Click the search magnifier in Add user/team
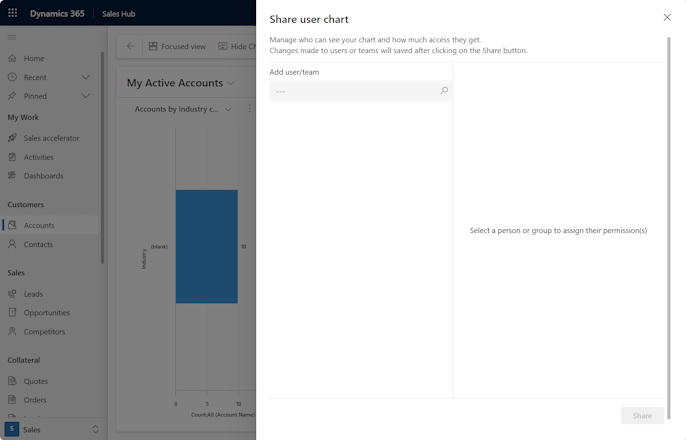 pos(444,91)
